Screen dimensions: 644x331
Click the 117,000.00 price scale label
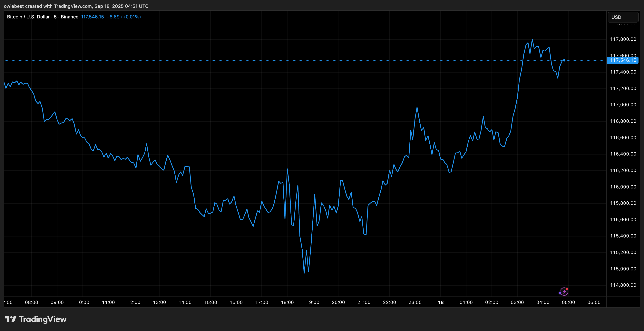[623, 105]
